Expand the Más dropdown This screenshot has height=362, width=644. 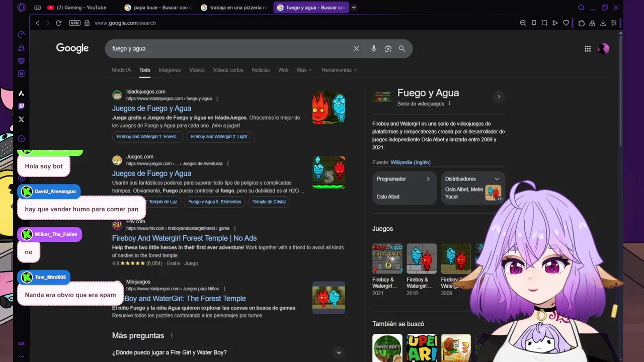click(x=304, y=70)
